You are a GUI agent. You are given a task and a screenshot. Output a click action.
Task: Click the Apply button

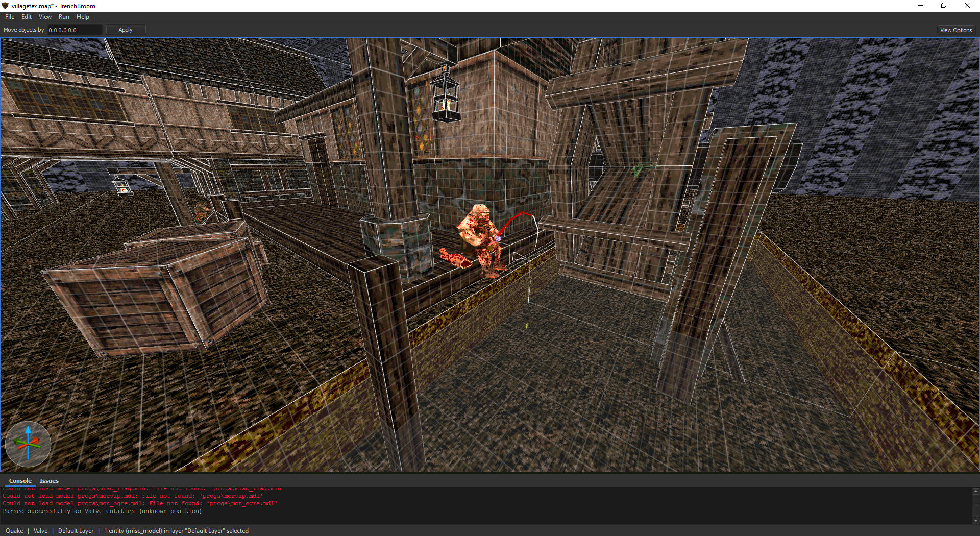point(126,30)
